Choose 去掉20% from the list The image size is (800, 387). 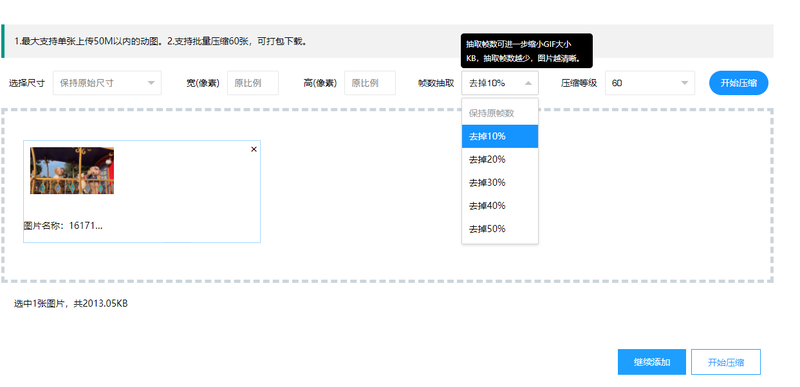[x=500, y=160]
